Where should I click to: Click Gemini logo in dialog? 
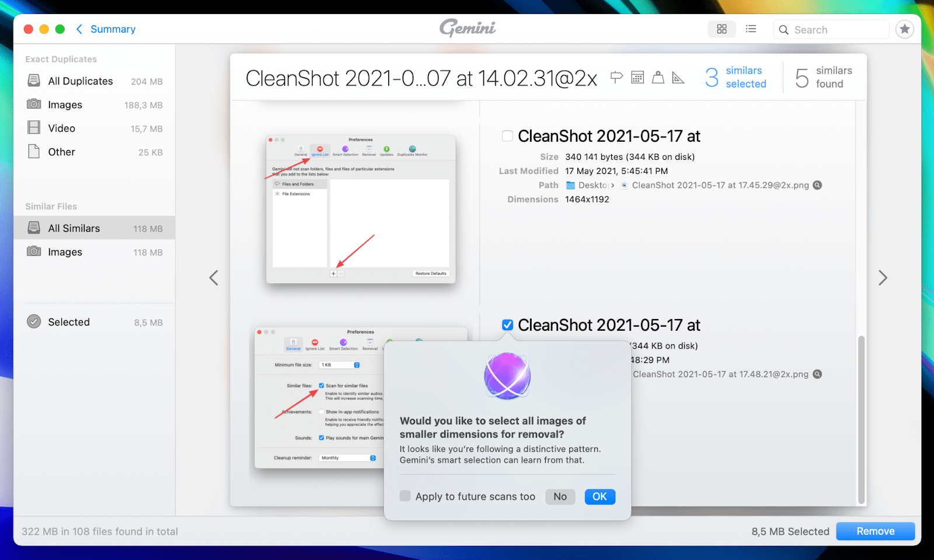tap(507, 376)
